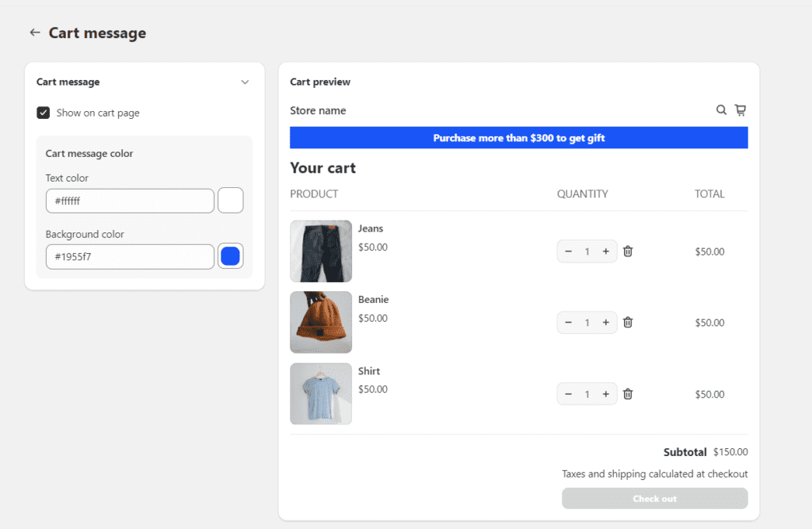
Task: Select the Jeans product thumbnail
Action: tap(320, 251)
